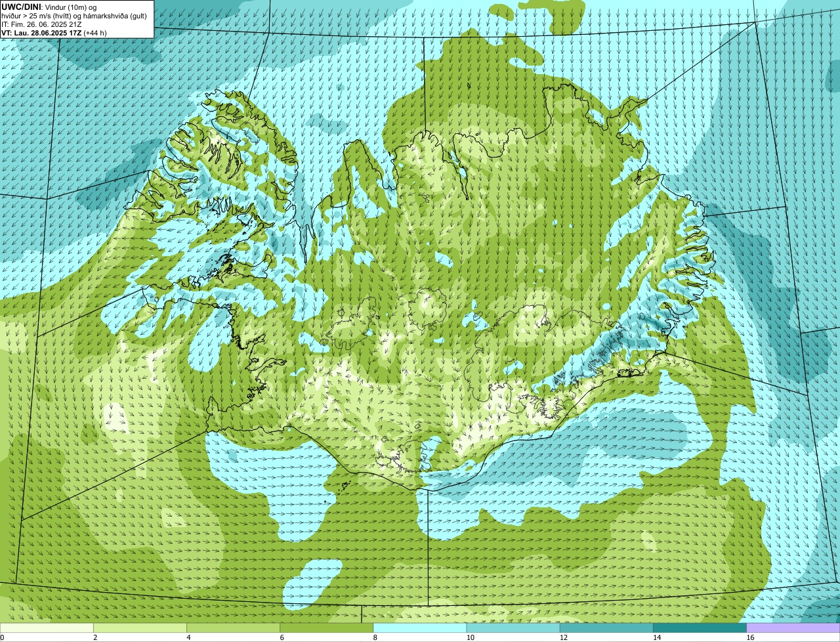Pick the 12–14 m/s teal legend swatch

606,628
